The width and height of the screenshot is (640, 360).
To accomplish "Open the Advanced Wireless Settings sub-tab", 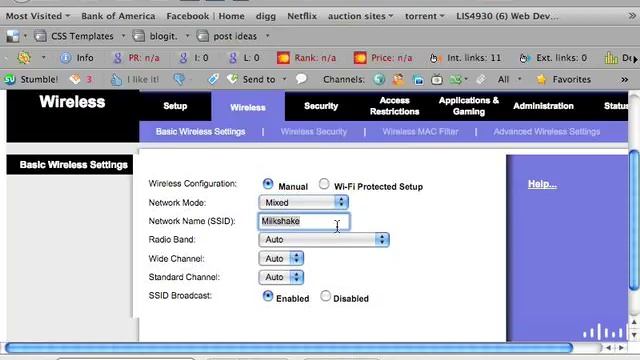I will (x=547, y=132).
